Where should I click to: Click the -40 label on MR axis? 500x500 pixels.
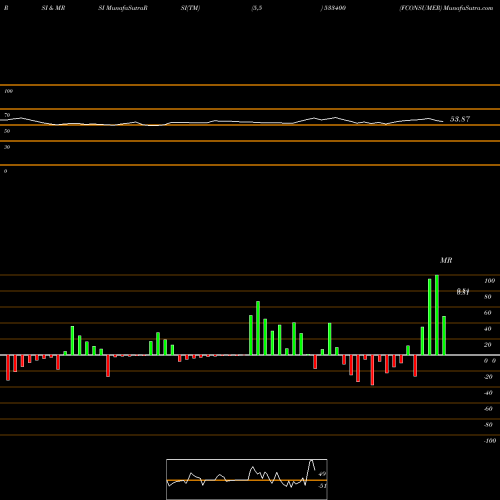[x=488, y=393]
